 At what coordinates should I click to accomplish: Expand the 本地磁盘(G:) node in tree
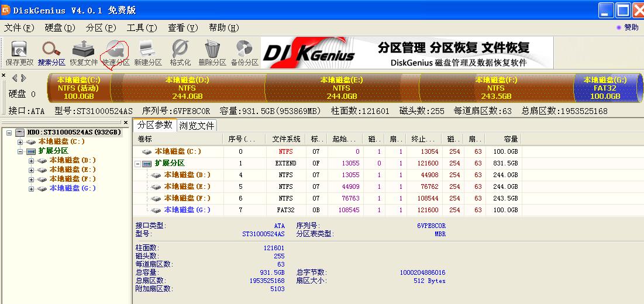[x=31, y=189]
